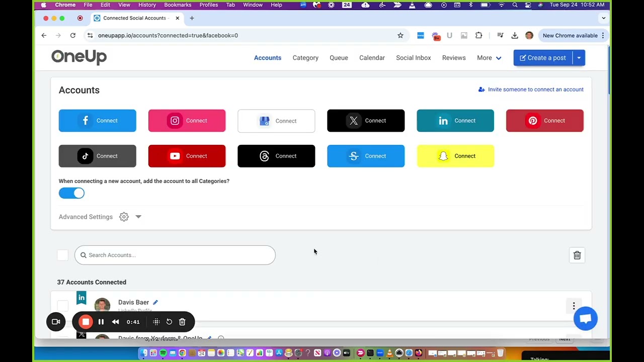Connect a Facebook account

pyautogui.click(x=97, y=121)
